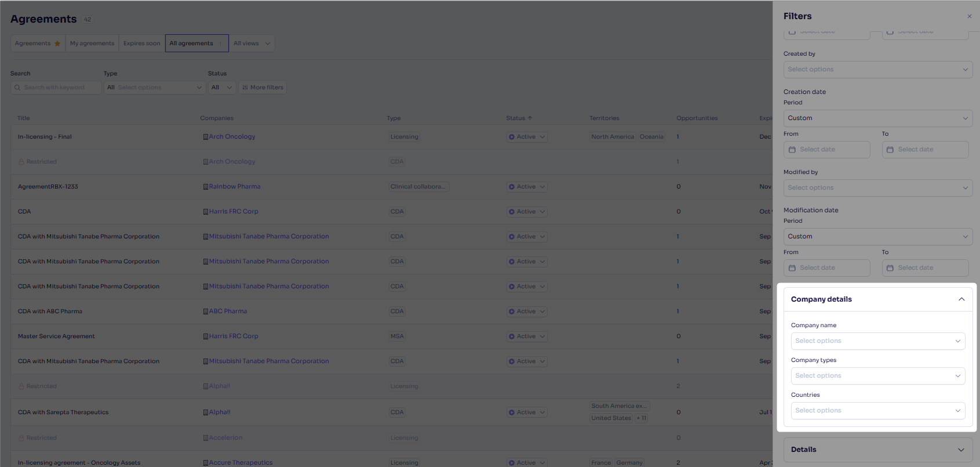
Task: Click the Companies column header
Action: (x=217, y=118)
